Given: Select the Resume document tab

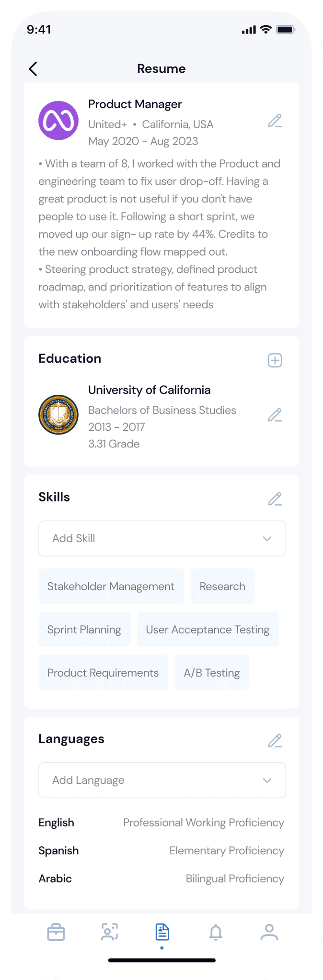Looking at the screenshot, I should click(x=162, y=932).
